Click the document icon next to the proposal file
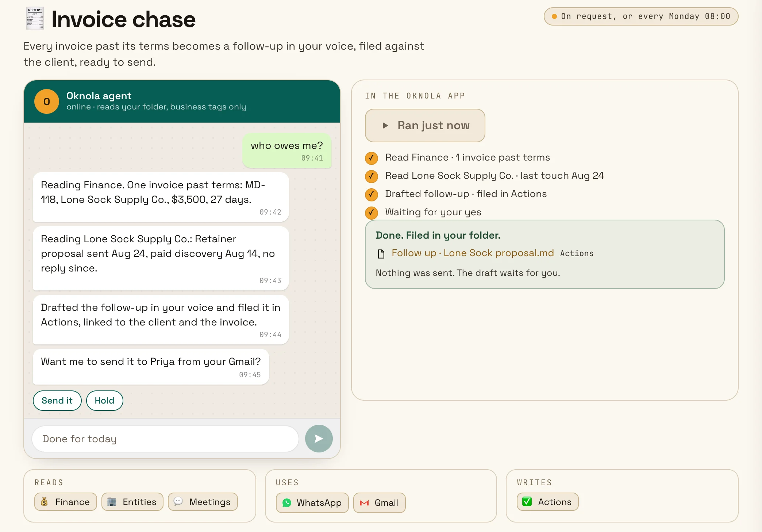Viewport: 762px width, 532px height. click(381, 254)
